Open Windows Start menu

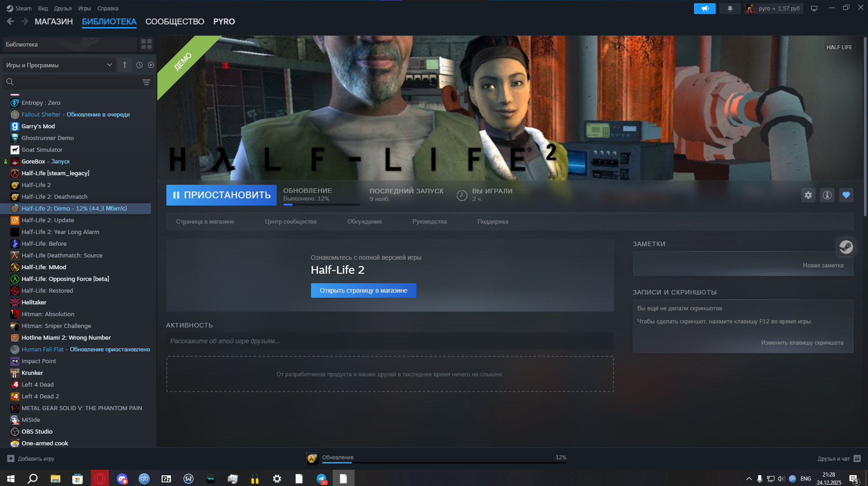point(11,478)
